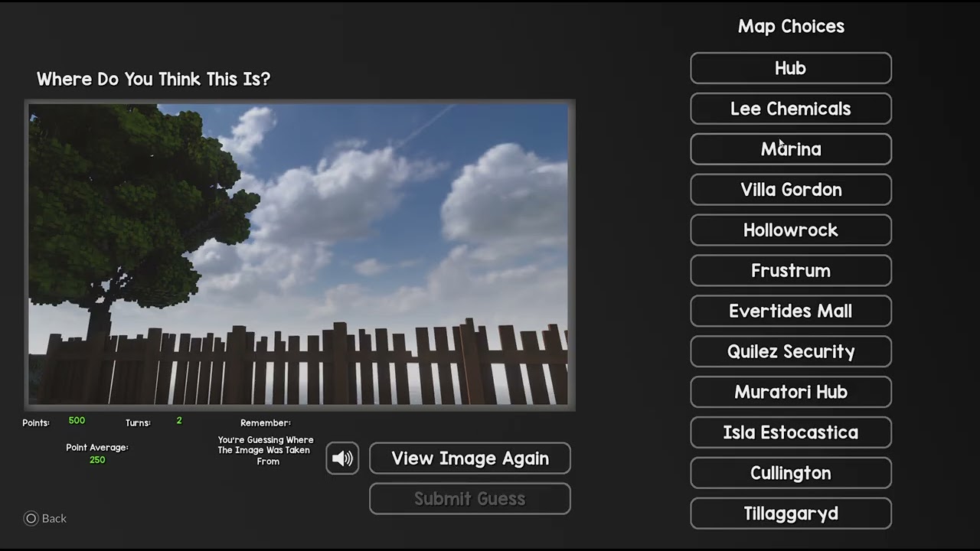Submit your guess

tap(470, 499)
